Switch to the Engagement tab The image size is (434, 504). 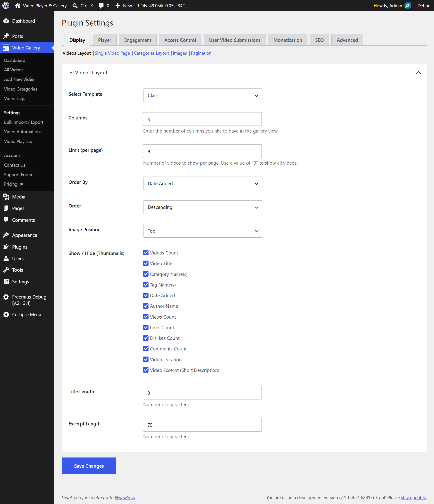pyautogui.click(x=138, y=40)
